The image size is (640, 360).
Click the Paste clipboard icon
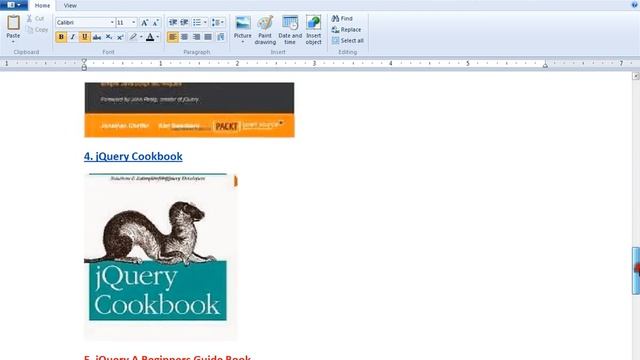click(x=13, y=23)
